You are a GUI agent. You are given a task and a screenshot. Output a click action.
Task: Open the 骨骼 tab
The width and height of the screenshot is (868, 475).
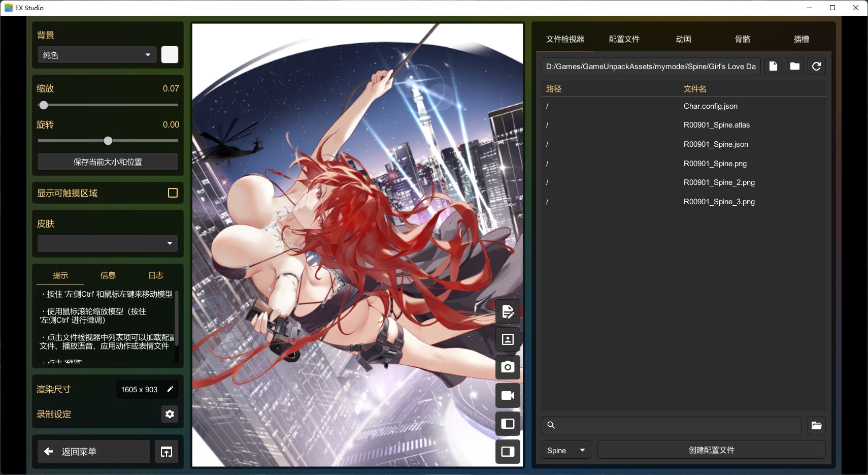[743, 39]
